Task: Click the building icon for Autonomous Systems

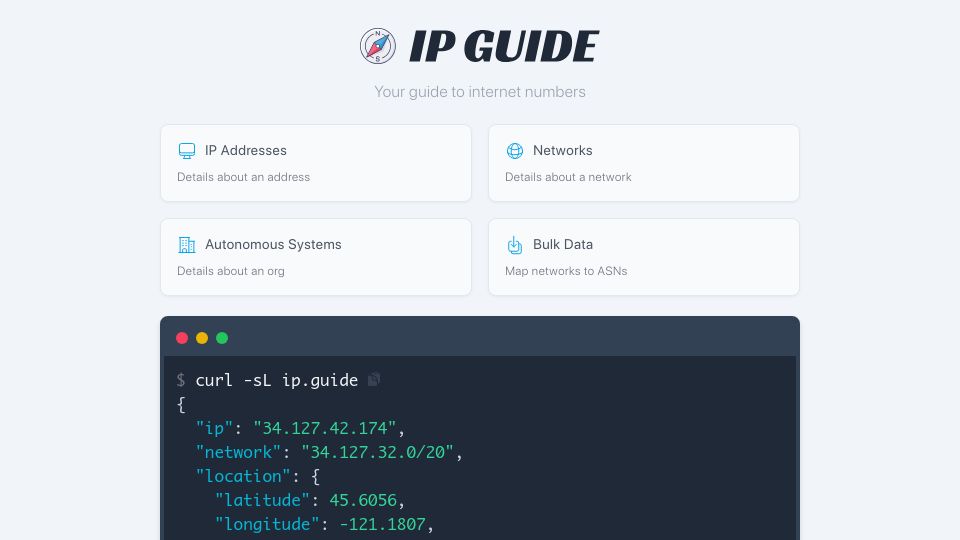Action: 187,245
